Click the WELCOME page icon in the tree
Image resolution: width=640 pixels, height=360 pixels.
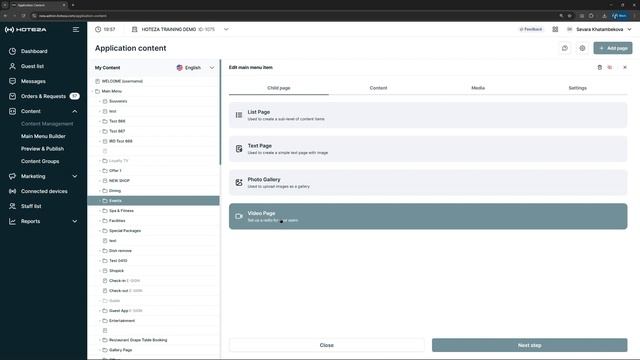click(98, 81)
